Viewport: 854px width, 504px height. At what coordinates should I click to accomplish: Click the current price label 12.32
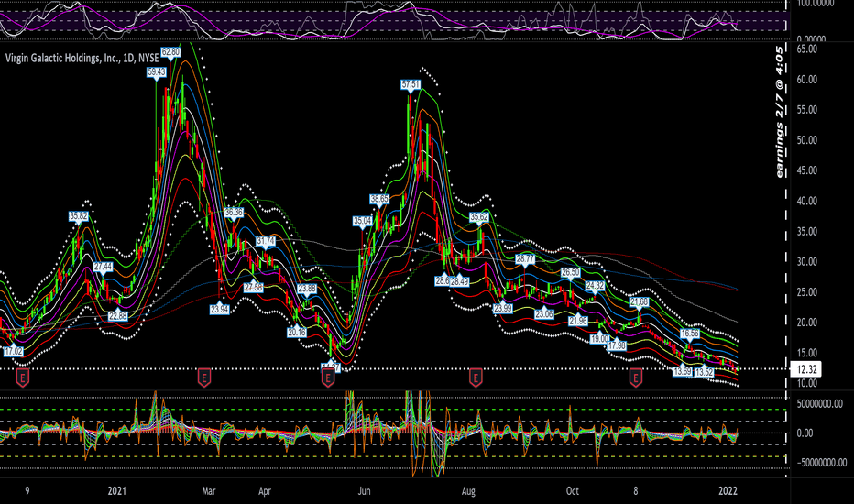pyautogui.click(x=806, y=369)
